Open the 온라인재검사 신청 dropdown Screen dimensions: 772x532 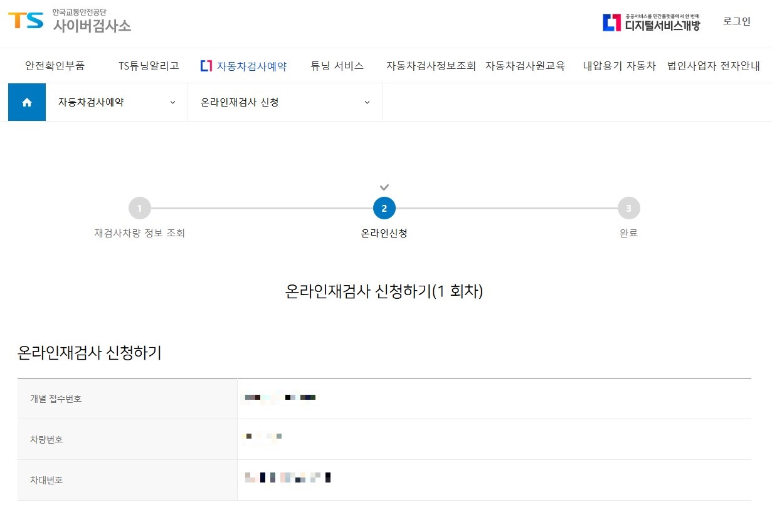(x=282, y=102)
